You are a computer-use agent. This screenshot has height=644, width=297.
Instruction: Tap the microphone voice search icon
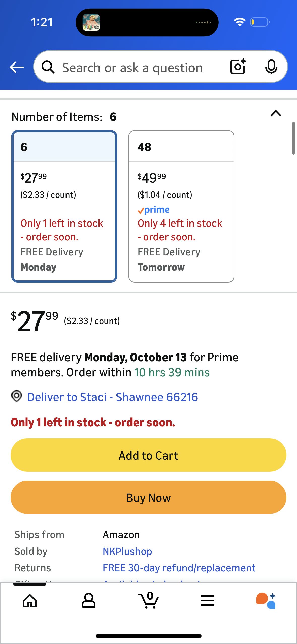pos(271,67)
